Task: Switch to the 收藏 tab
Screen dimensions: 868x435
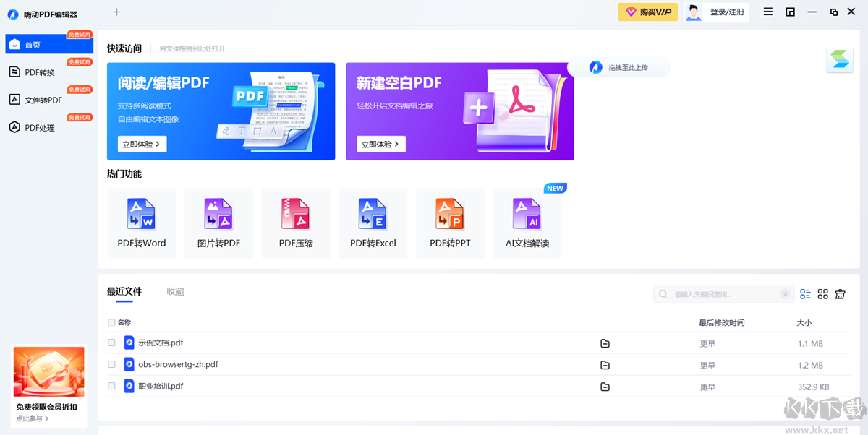Action: pyautogui.click(x=174, y=291)
